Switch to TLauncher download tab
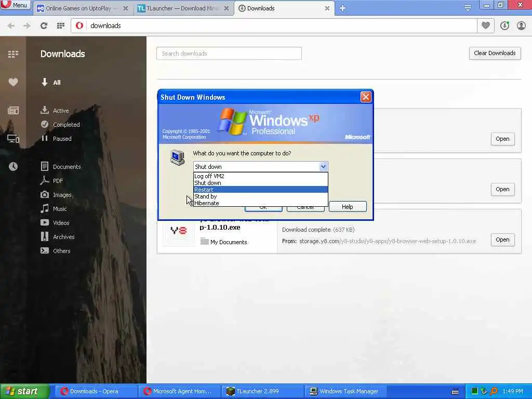 (x=182, y=8)
